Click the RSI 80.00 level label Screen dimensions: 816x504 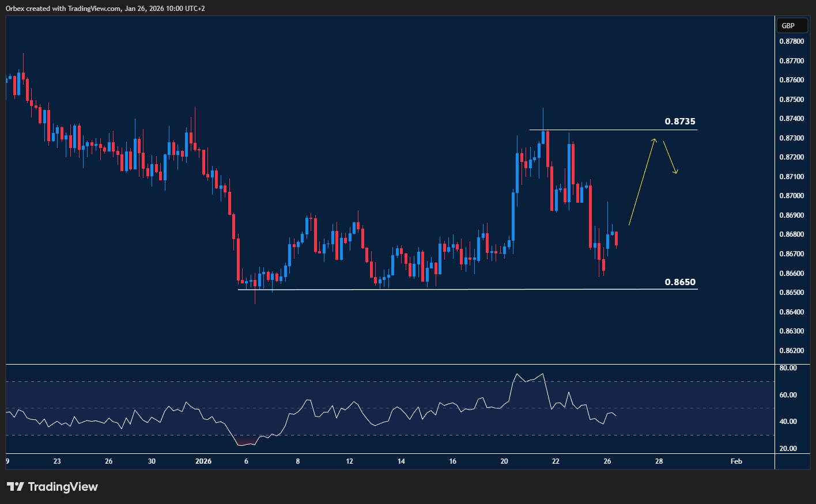pos(787,367)
